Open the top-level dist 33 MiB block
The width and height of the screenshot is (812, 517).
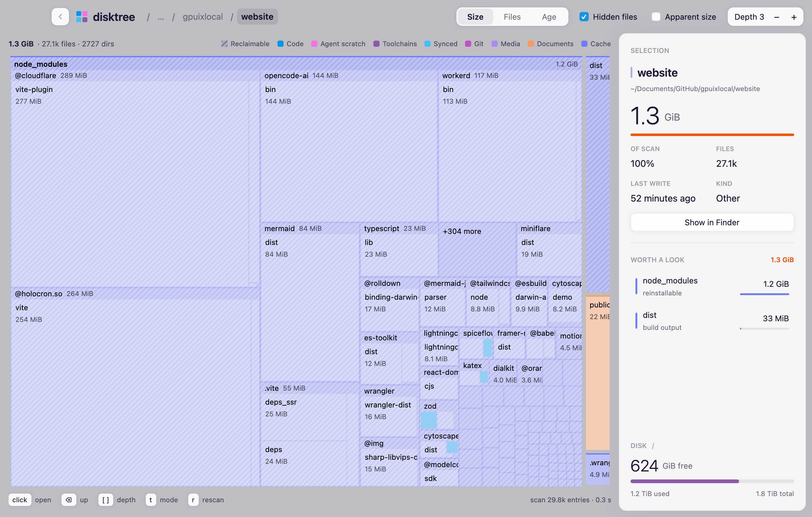click(598, 174)
